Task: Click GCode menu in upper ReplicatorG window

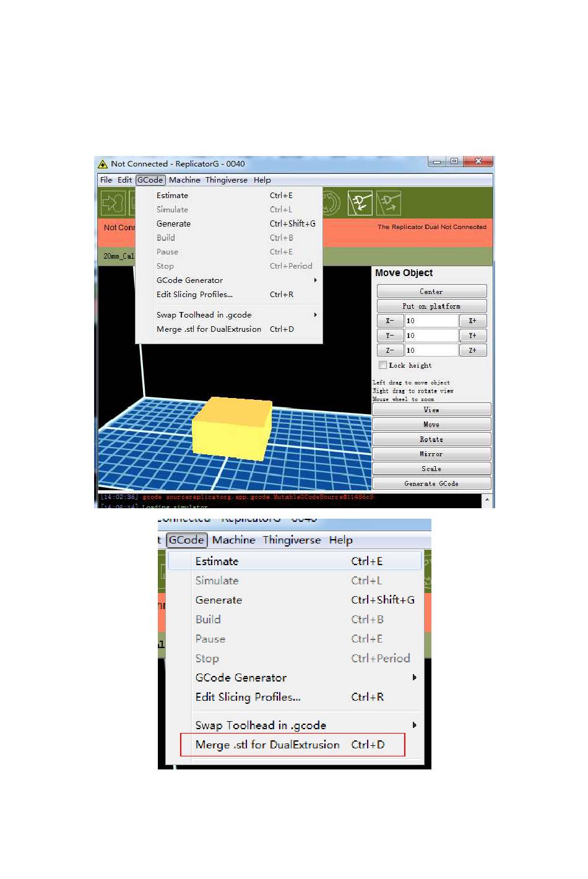Action: point(150,180)
